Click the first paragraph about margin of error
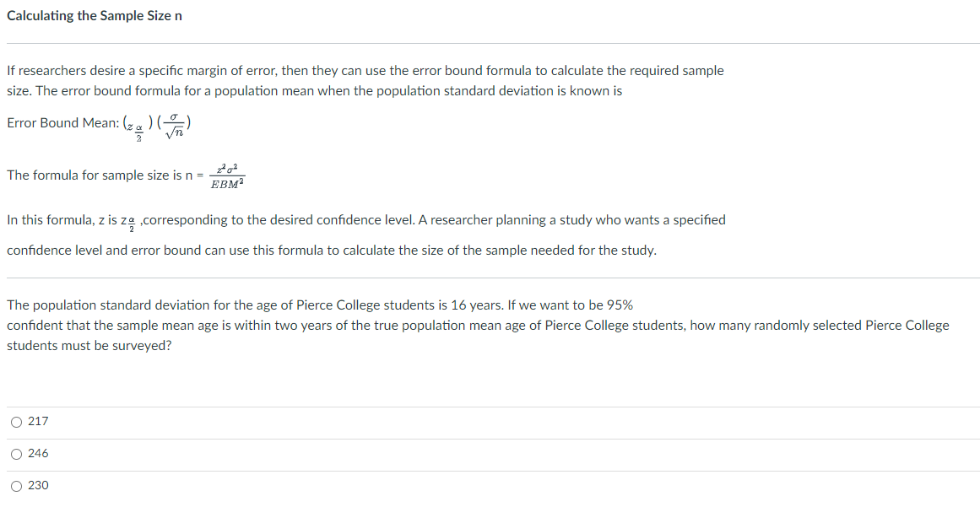 (x=363, y=80)
